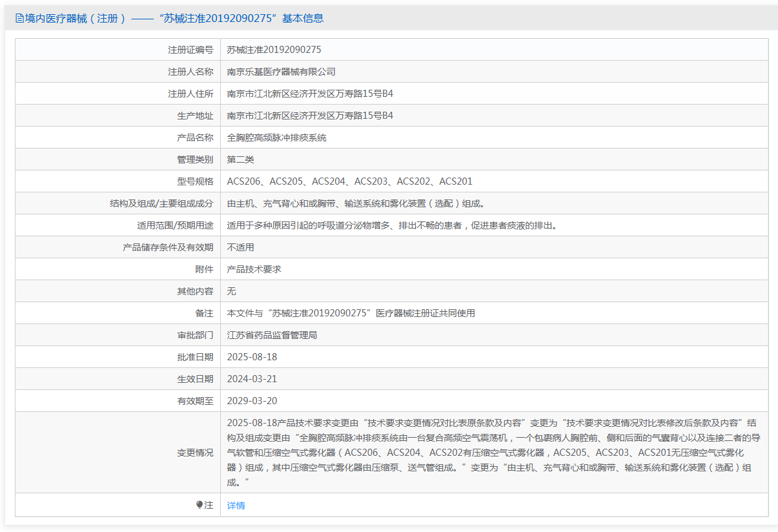Select the expiry date 2029-03-20
The image size is (778, 532).
(x=252, y=401)
